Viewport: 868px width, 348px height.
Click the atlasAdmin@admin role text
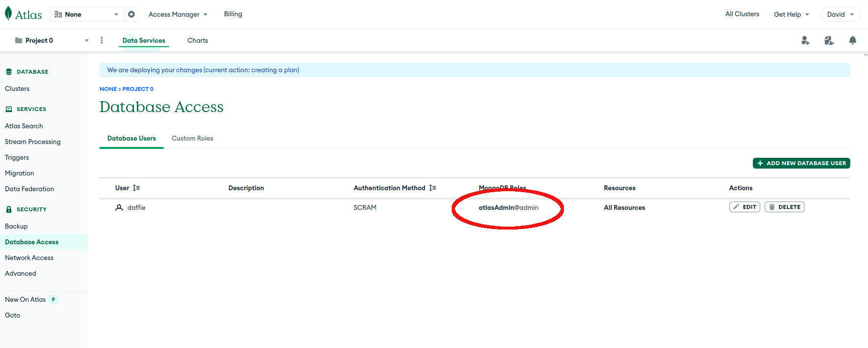pyautogui.click(x=508, y=208)
